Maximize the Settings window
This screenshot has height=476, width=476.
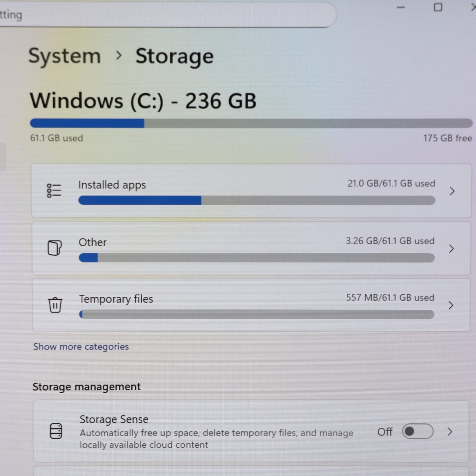[438, 7]
